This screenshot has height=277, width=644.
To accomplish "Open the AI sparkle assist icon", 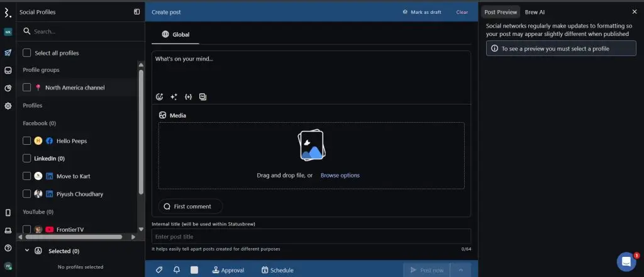I will click(174, 97).
